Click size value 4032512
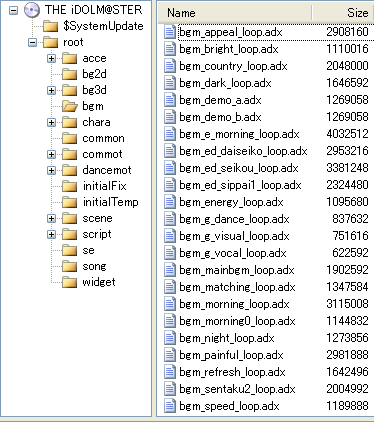This screenshot has width=374, height=422. [x=347, y=134]
